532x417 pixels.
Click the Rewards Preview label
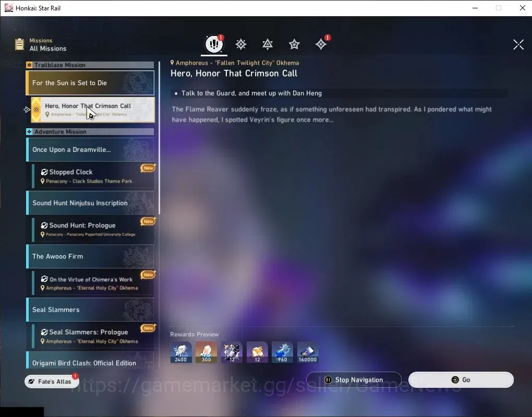[195, 334]
